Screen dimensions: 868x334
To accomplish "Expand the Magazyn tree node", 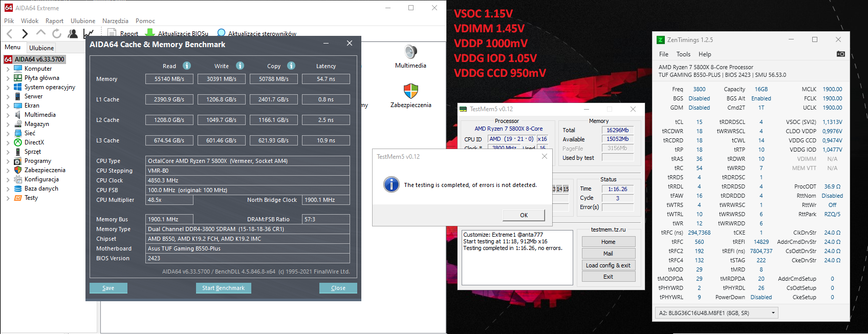I will [8, 124].
